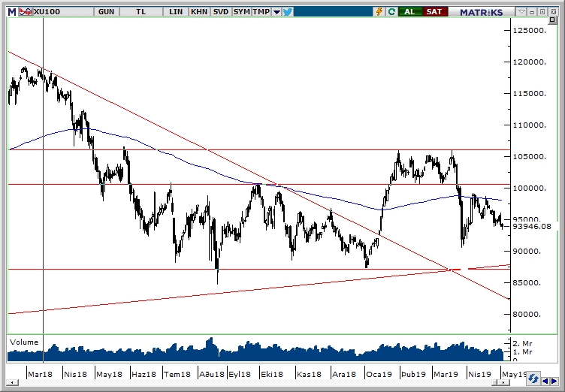Click the green C refresh icon
This screenshot has height=392, width=565.
[391, 12]
